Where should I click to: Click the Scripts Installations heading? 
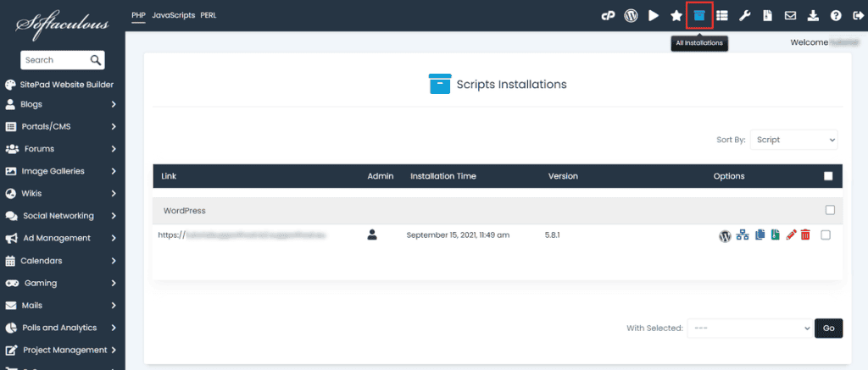511,85
